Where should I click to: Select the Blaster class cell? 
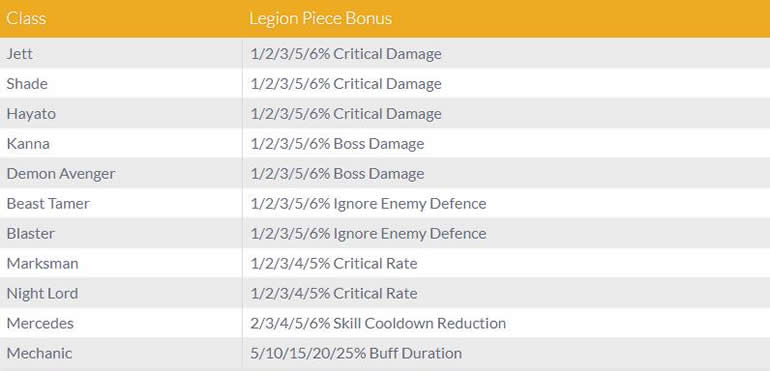(x=121, y=233)
